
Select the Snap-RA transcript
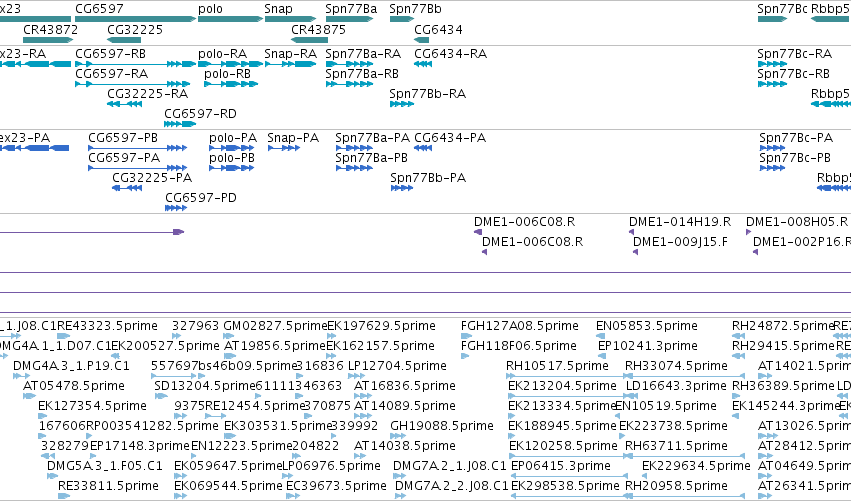(290, 64)
